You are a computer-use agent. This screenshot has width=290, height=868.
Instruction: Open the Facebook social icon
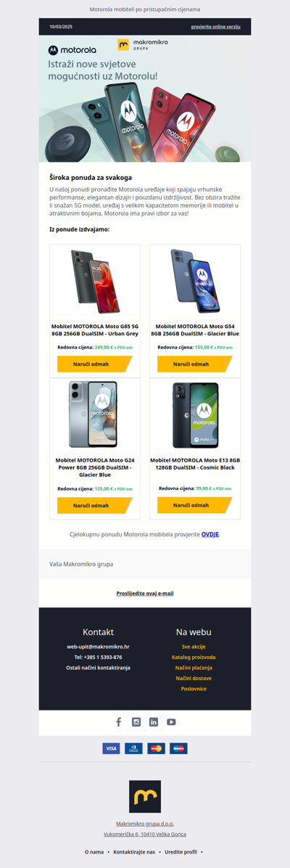coord(118,722)
